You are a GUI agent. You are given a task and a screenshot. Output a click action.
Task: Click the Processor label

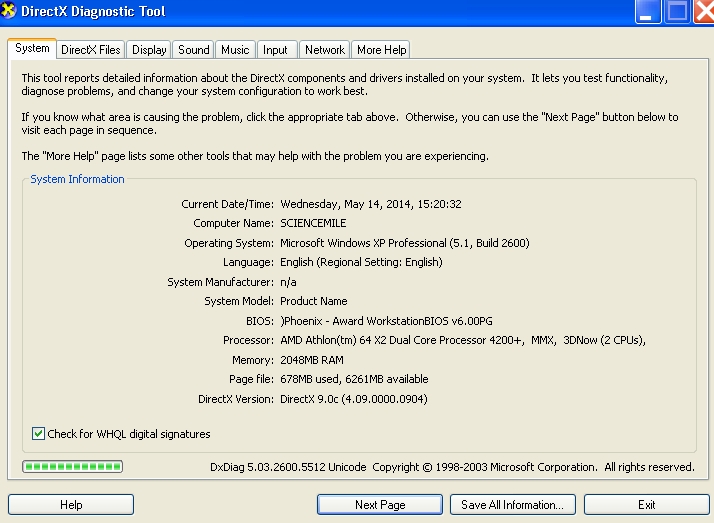(248, 340)
